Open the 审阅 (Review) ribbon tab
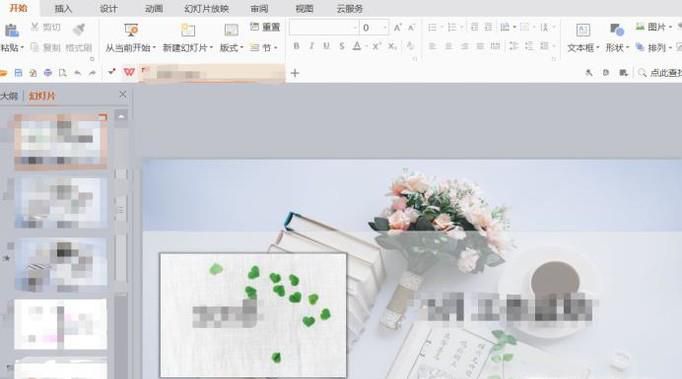 tap(260, 8)
